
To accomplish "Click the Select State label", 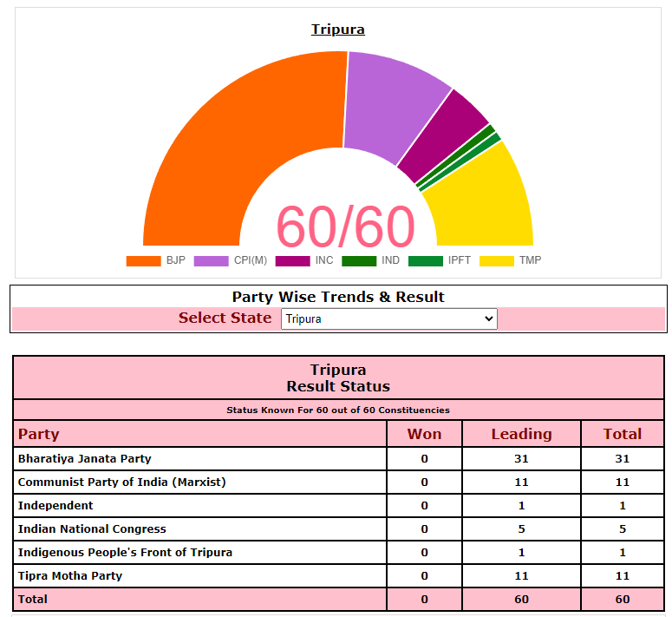I will [x=225, y=318].
